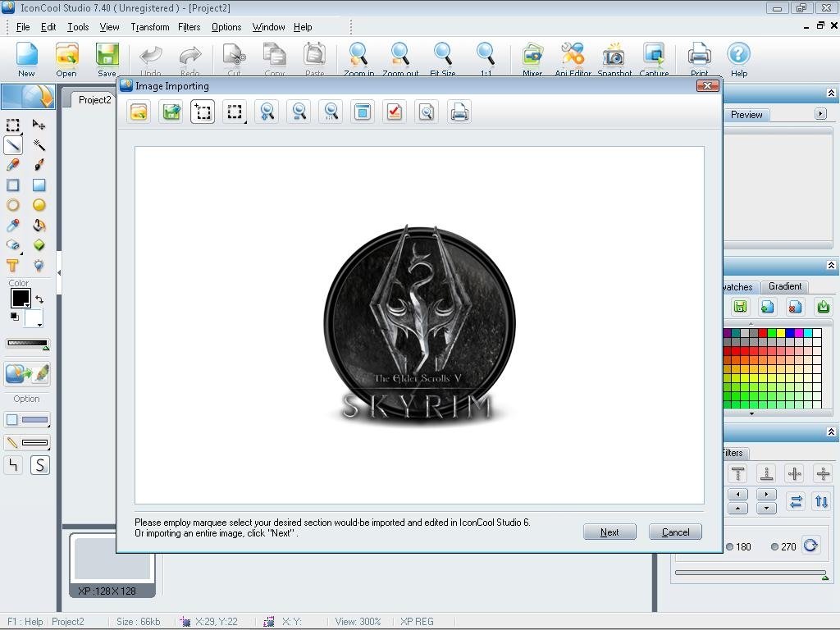Select the filled Rectangle tool

(x=39, y=185)
